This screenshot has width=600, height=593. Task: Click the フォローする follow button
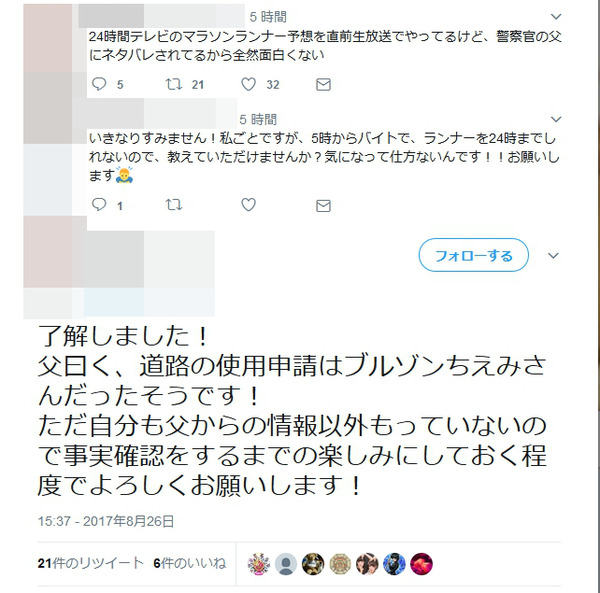pyautogui.click(x=473, y=255)
